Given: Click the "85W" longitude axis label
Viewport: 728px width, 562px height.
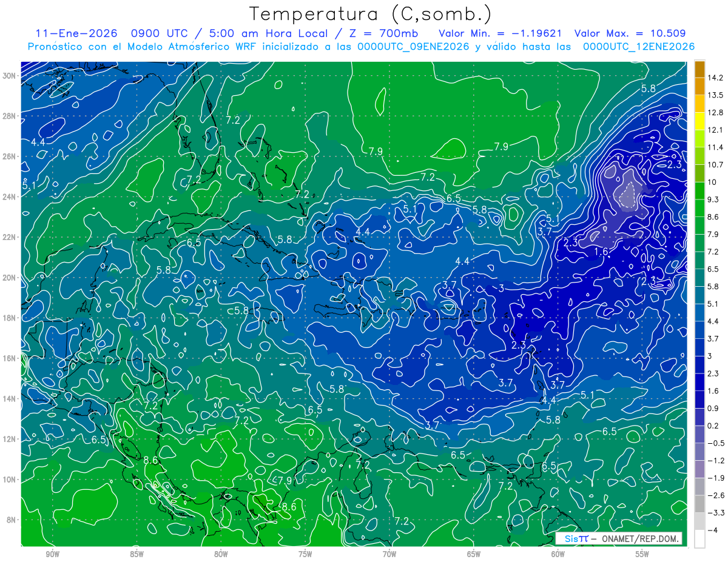Looking at the screenshot, I should [136, 554].
